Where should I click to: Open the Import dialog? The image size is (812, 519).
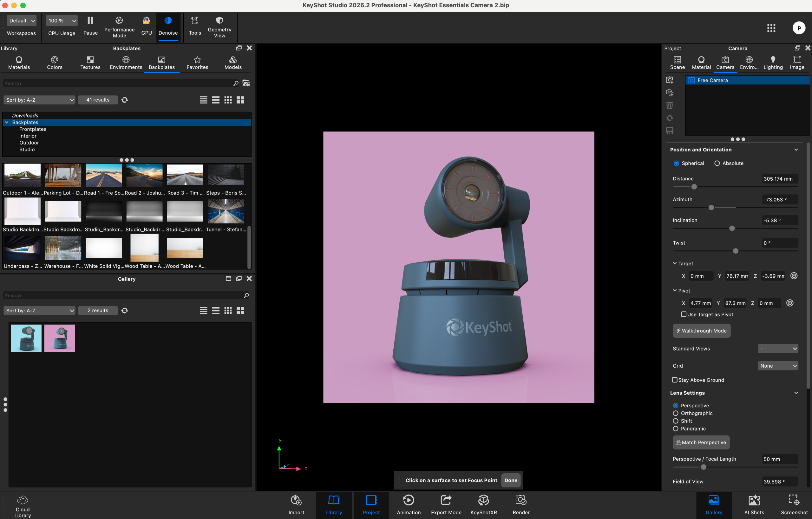[296, 505]
